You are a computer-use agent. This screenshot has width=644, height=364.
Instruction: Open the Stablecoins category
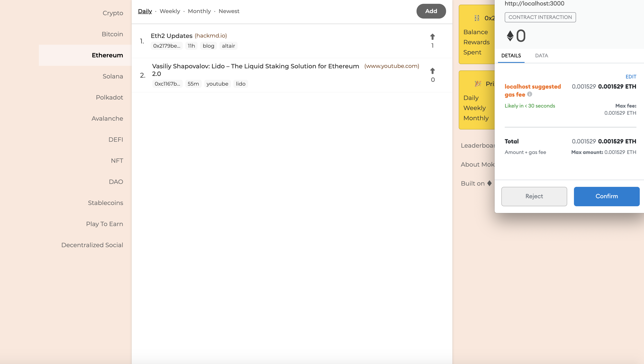click(x=106, y=203)
